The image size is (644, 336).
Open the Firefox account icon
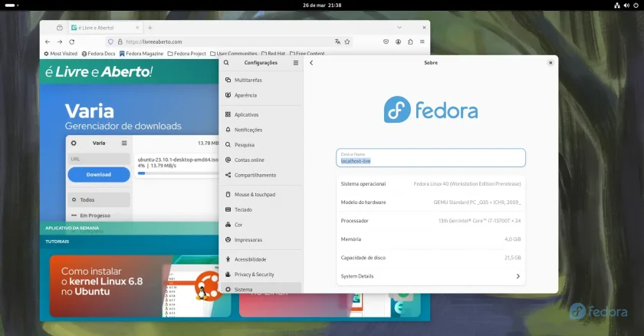coord(399,42)
